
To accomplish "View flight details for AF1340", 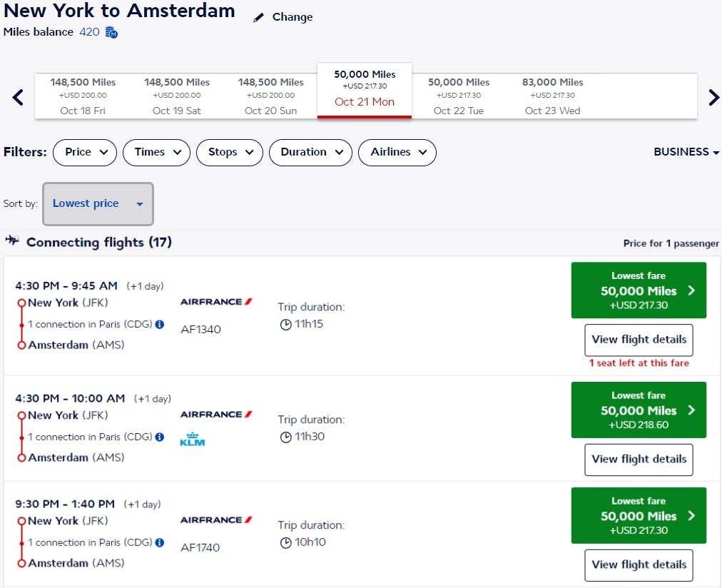I will [x=639, y=340].
